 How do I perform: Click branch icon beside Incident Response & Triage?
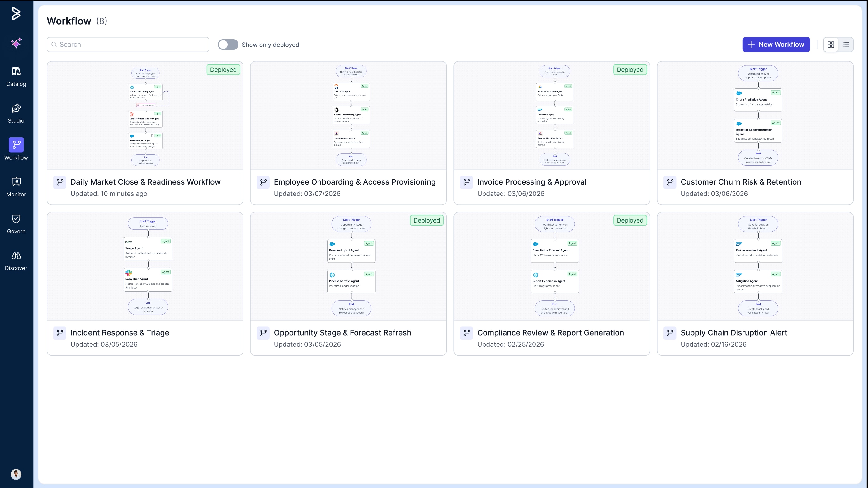tap(60, 333)
